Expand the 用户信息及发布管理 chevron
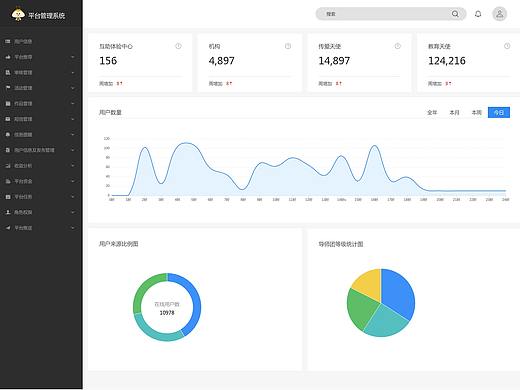This screenshot has height=390, width=520. [x=73, y=150]
